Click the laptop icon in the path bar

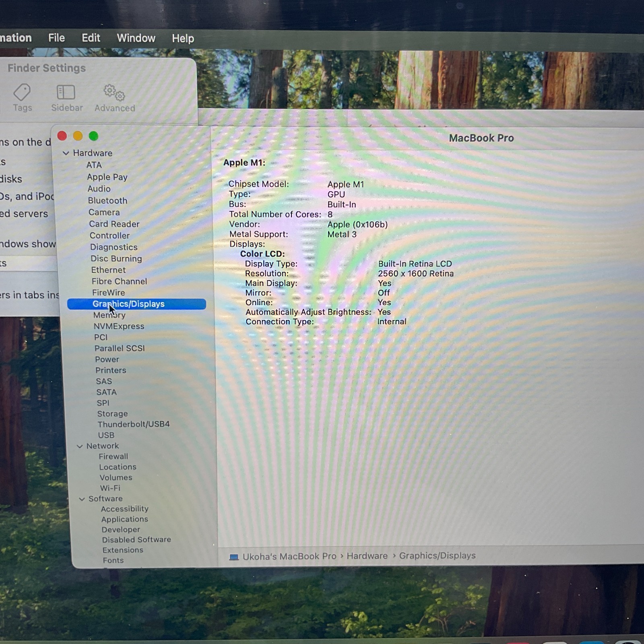click(234, 557)
